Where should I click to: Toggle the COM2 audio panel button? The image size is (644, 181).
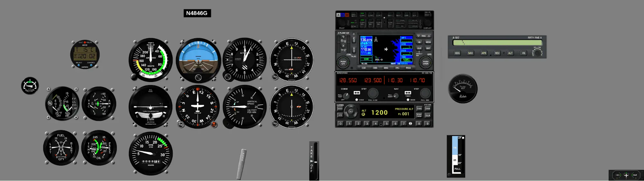click(371, 14)
